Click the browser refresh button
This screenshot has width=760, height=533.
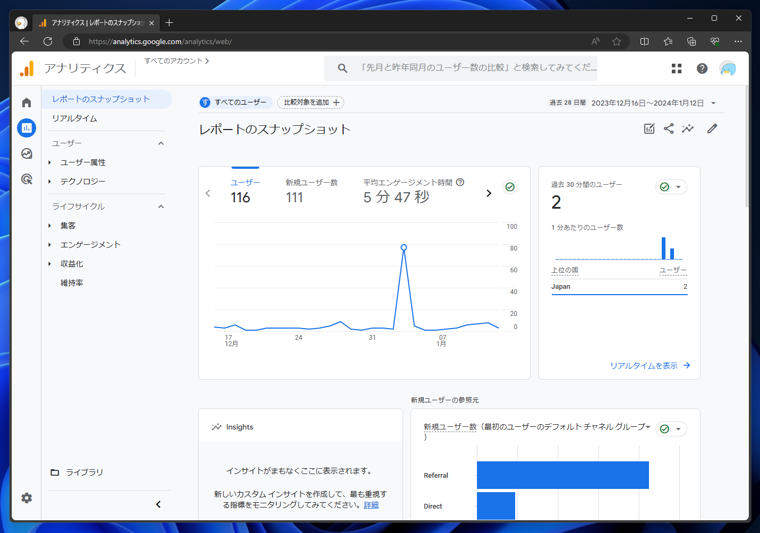[x=48, y=42]
